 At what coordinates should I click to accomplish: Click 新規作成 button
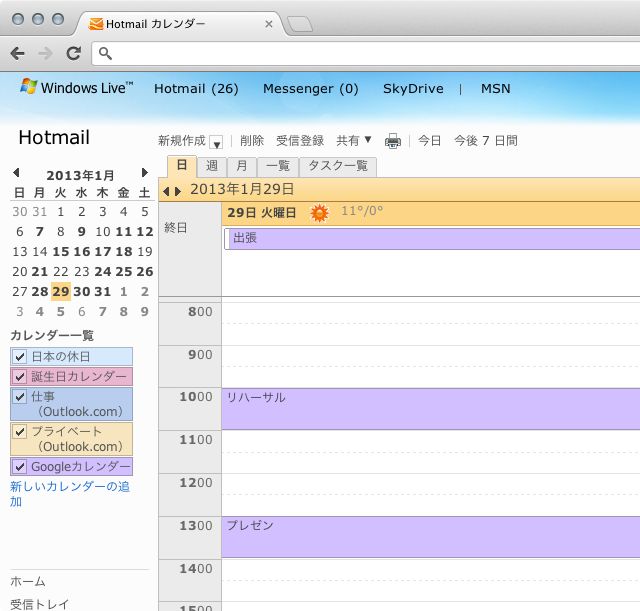click(x=182, y=141)
